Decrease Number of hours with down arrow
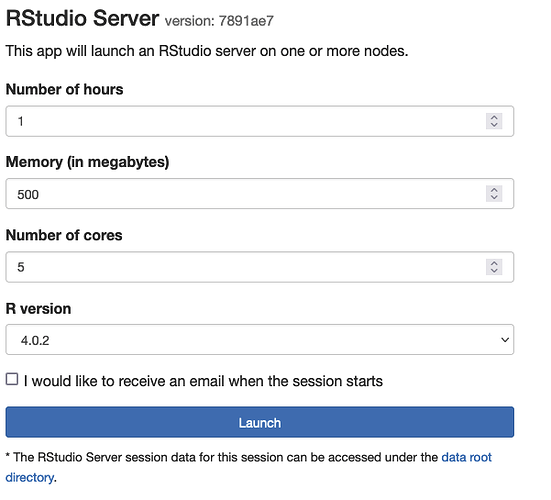551x500 pixels. pyautogui.click(x=494, y=125)
